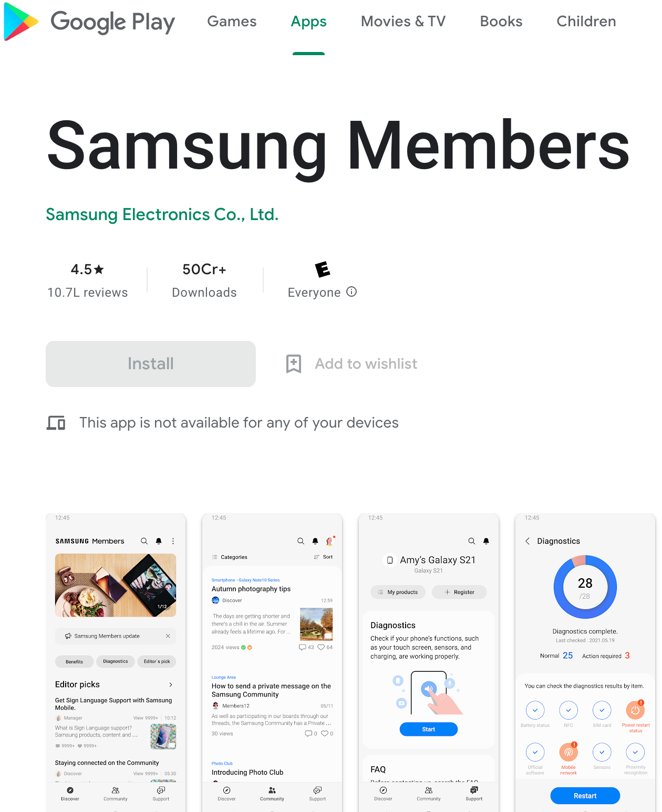Click the wishlist bookmark icon
This screenshot has height=812, width=662.
[294, 363]
